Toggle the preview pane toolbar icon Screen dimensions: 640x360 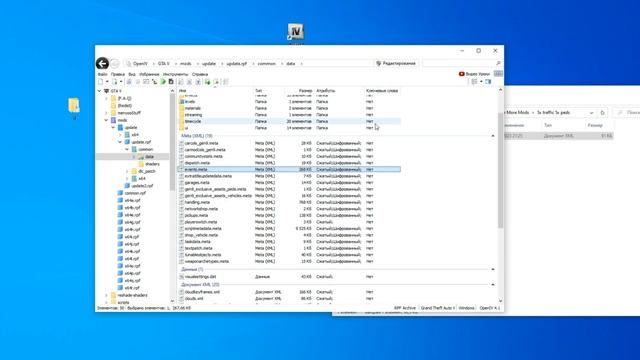(488, 82)
